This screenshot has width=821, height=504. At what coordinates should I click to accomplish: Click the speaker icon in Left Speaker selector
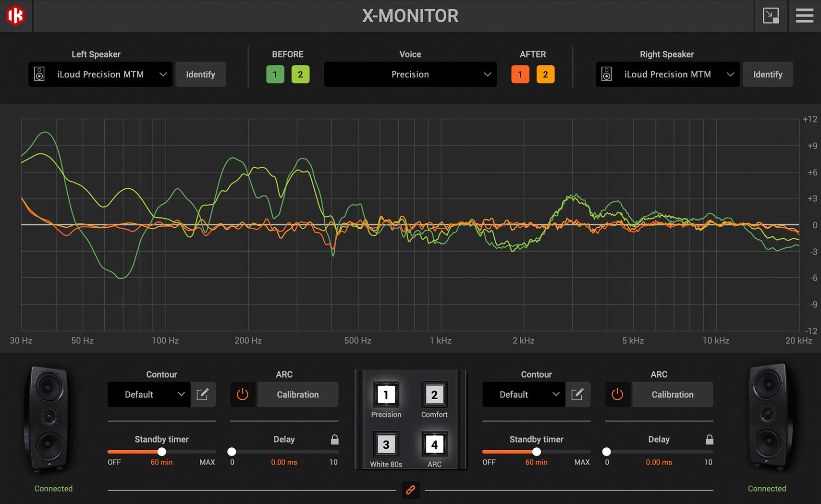pyautogui.click(x=39, y=74)
